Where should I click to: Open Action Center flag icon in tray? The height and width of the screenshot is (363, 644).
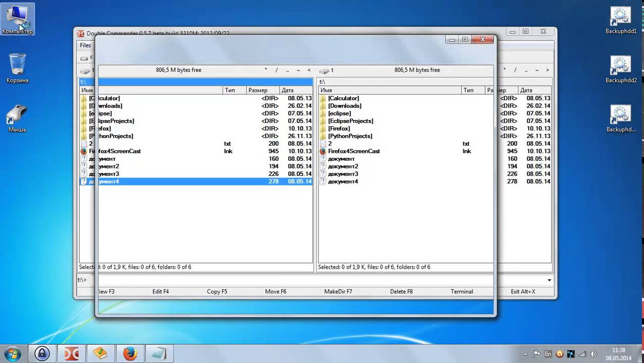point(536,354)
